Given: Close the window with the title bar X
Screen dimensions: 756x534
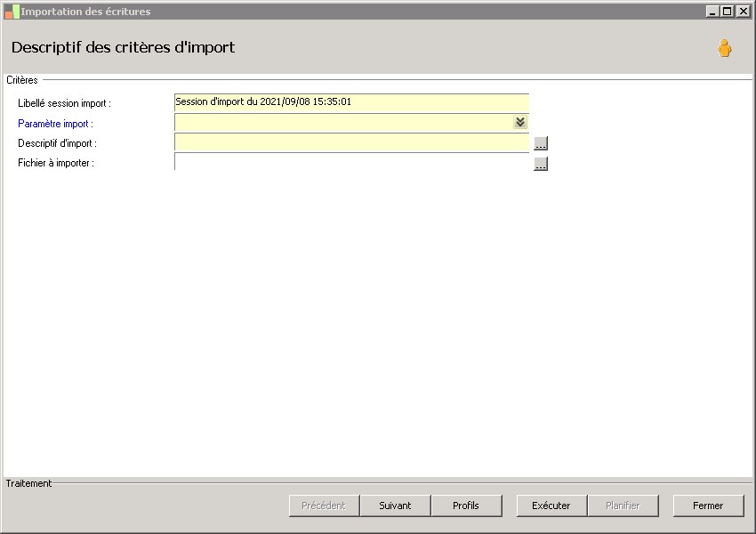Looking at the screenshot, I should 743,11.
